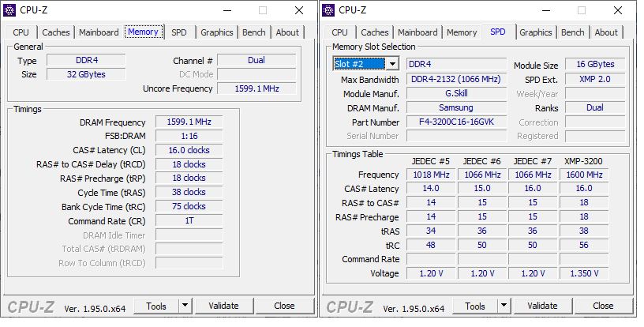
Task: Expand the Slot #2 memory slot dropdown
Action: click(x=393, y=64)
